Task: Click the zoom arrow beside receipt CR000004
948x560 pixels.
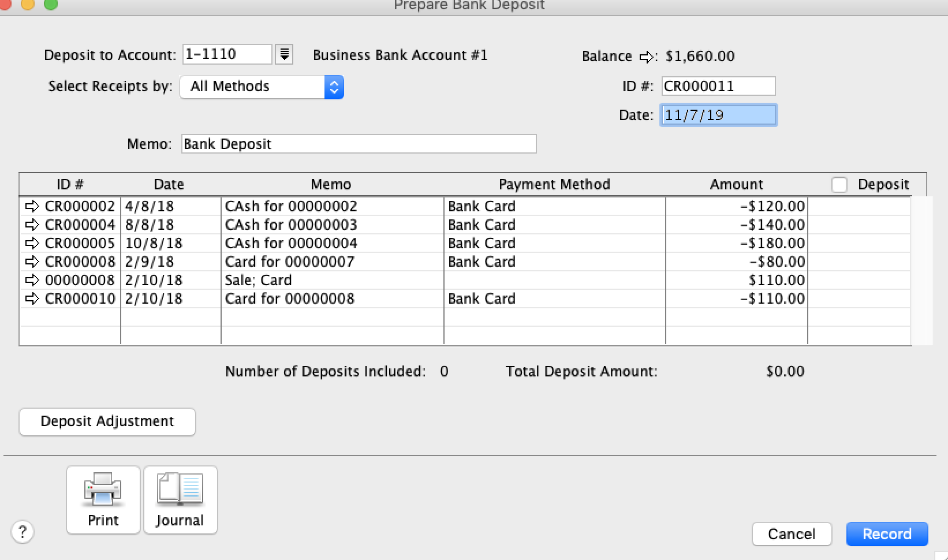Action: point(32,225)
